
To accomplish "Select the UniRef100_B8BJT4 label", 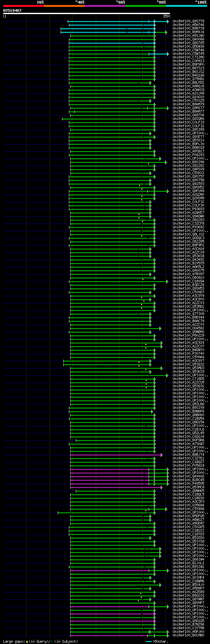I will 188,455.
